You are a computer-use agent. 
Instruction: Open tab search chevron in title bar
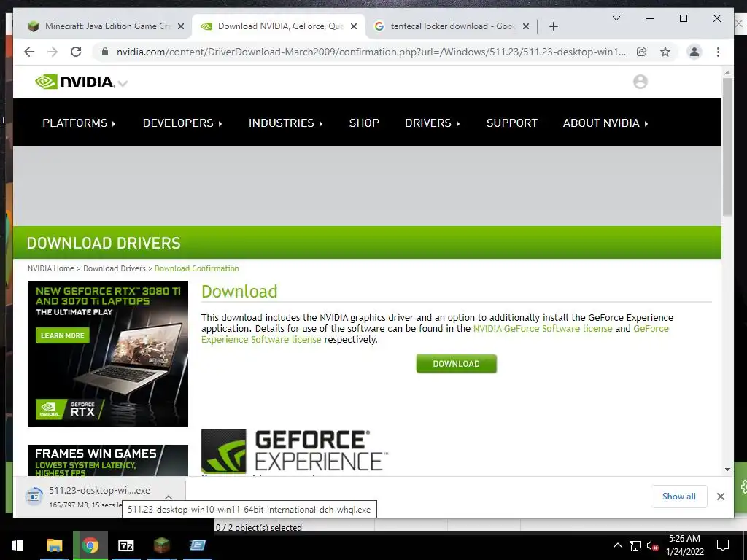click(616, 18)
